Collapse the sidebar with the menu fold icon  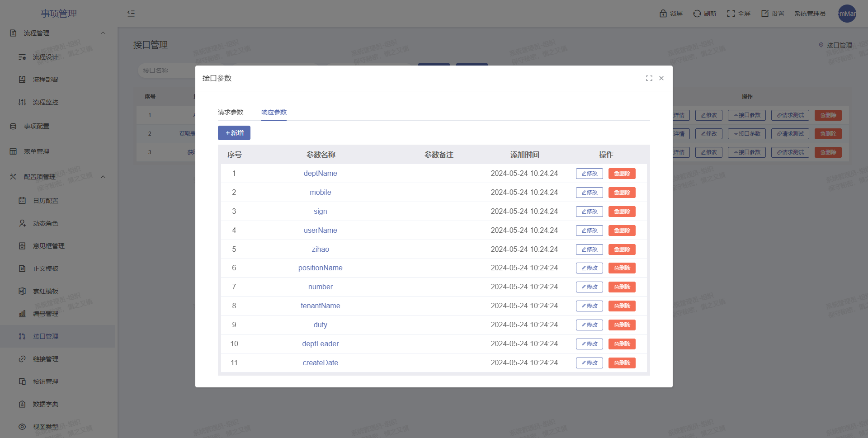[131, 14]
